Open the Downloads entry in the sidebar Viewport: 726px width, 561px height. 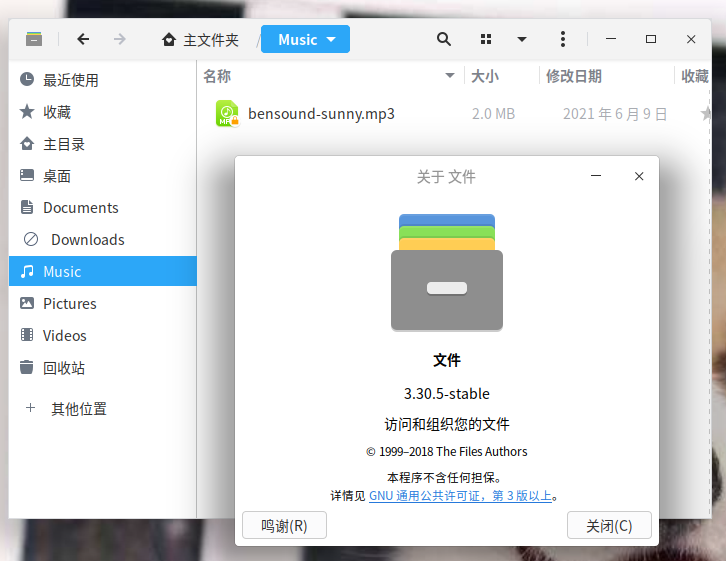coord(102,240)
